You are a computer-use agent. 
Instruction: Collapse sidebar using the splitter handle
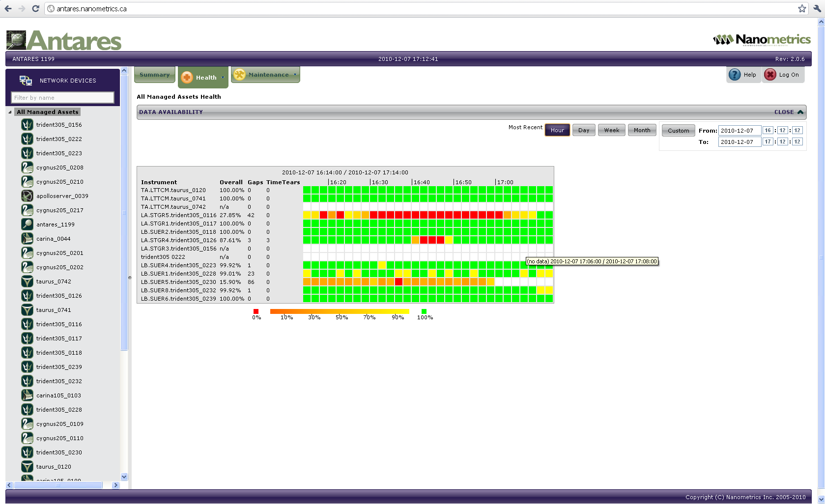coord(130,278)
